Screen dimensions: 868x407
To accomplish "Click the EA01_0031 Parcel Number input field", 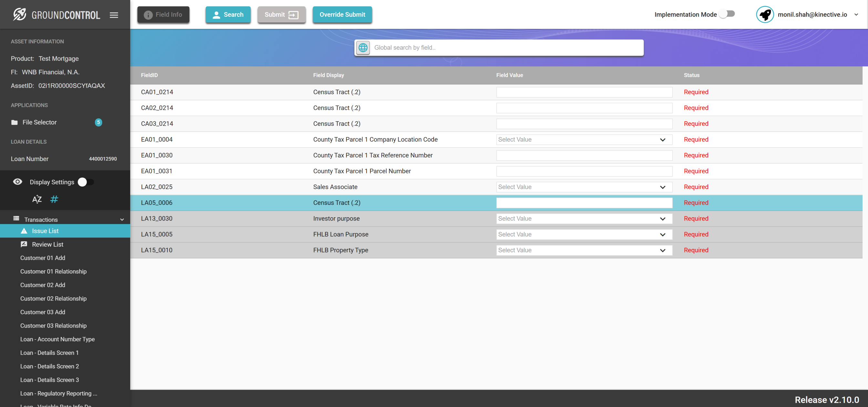I will [x=584, y=171].
